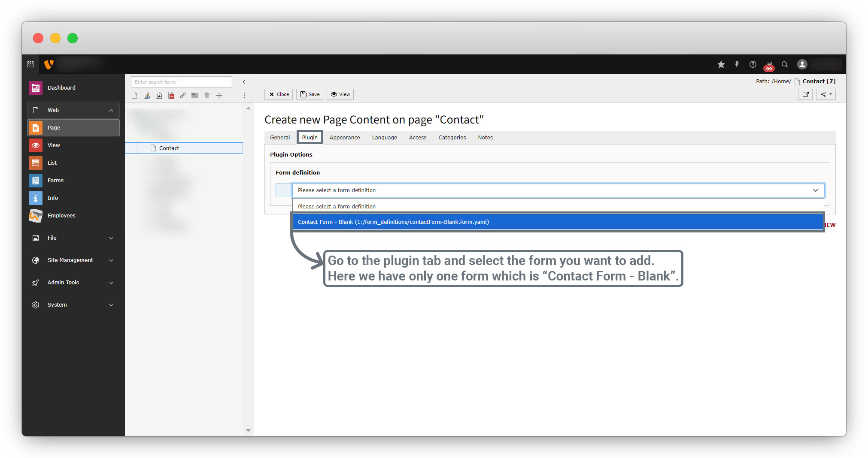Viewport: 868px width, 458px height.
Task: Click the lightning bolt clear cache icon
Action: pos(737,64)
